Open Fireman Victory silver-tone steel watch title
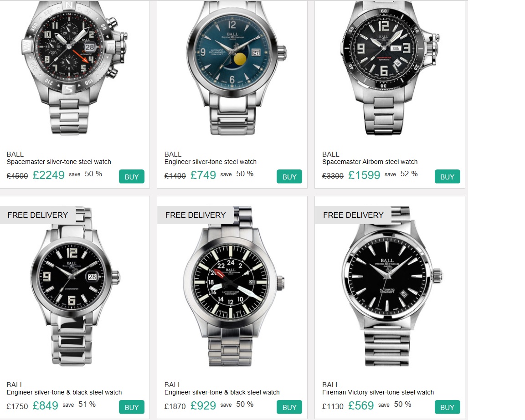Screen dimensions: 525x420 tap(378, 392)
